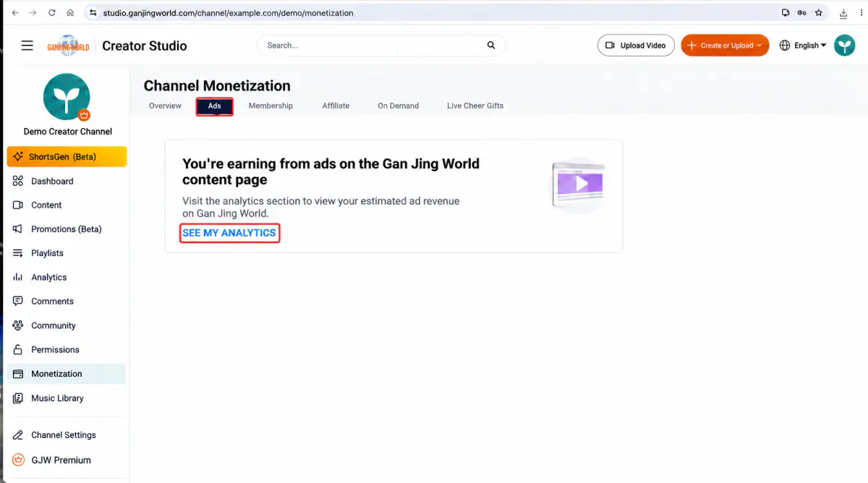868x483 pixels.
Task: Click the ShortsGen sparkle icon
Action: pyautogui.click(x=18, y=157)
